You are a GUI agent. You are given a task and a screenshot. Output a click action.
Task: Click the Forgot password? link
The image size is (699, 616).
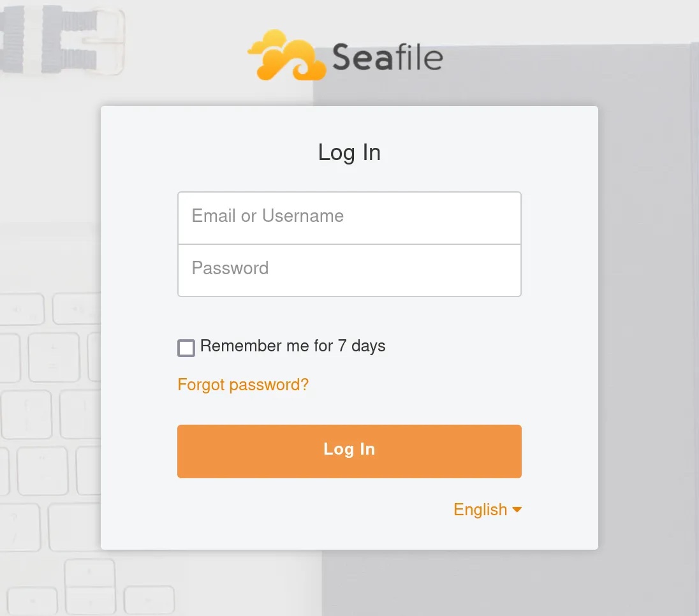pyautogui.click(x=243, y=385)
